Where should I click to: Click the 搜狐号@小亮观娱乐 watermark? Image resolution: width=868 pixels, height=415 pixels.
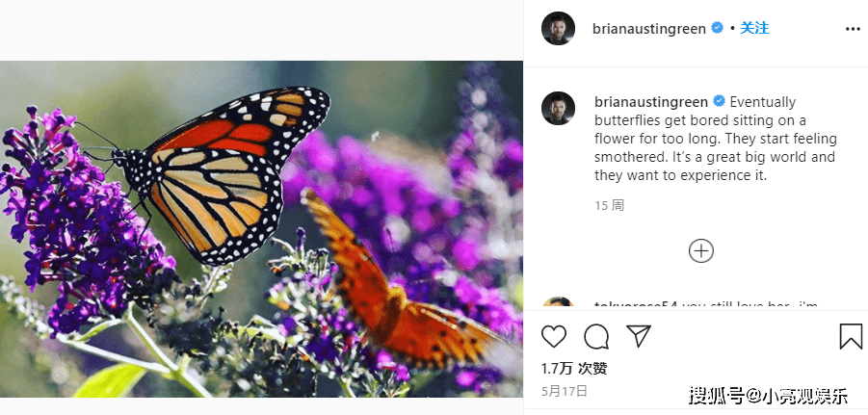tap(769, 396)
